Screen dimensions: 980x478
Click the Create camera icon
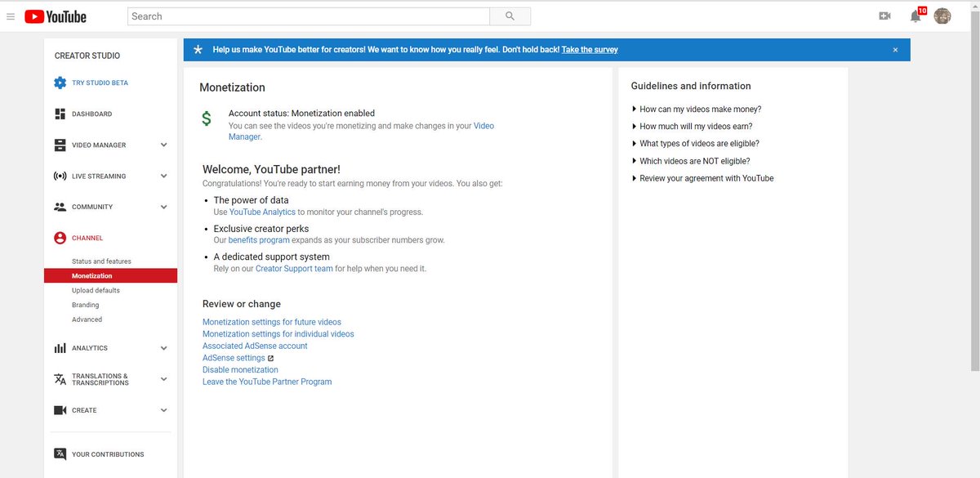tap(60, 410)
